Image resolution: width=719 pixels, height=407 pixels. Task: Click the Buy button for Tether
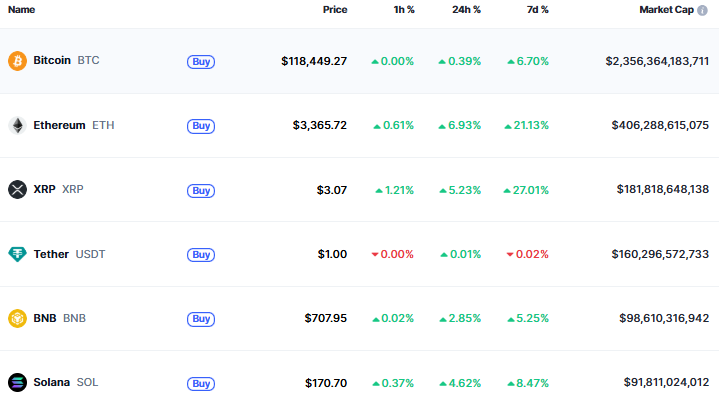coord(201,254)
